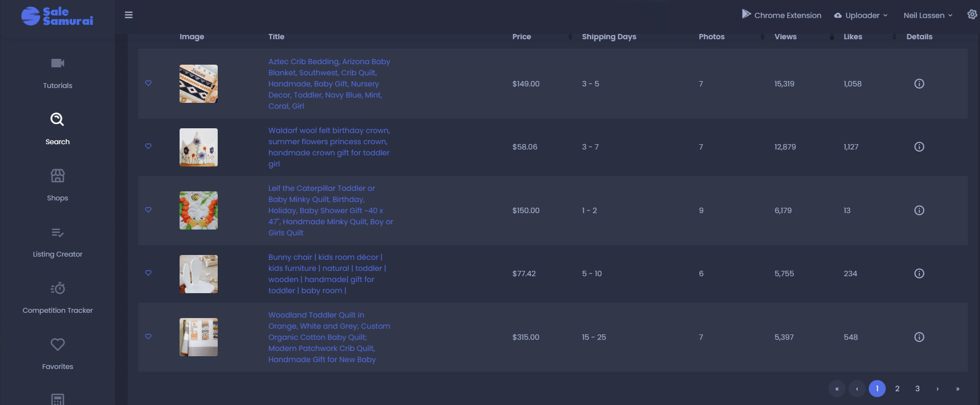Show details info for Bunny chair
980x405 pixels.
pyautogui.click(x=919, y=274)
